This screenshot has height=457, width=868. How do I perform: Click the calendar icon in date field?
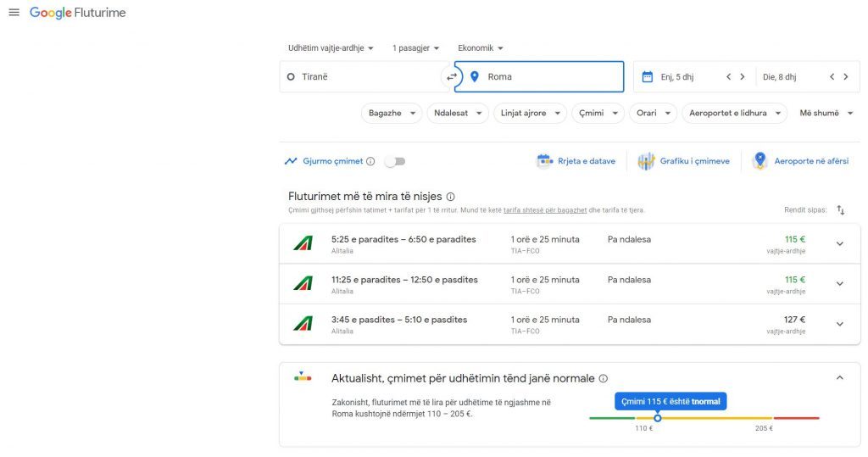click(x=648, y=77)
